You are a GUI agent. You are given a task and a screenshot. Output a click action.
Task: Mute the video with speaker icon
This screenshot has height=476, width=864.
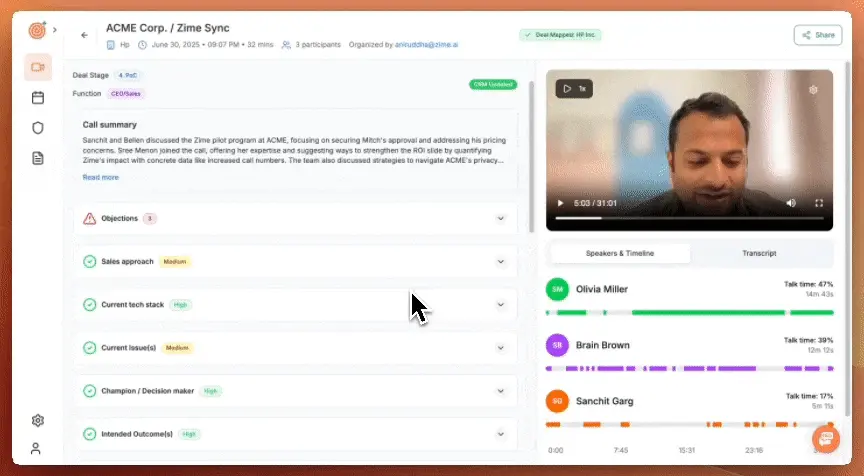[x=791, y=203]
